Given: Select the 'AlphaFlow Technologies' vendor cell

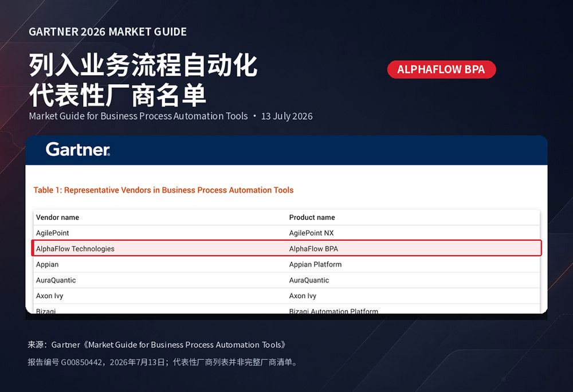Looking at the screenshot, I should [x=75, y=249].
